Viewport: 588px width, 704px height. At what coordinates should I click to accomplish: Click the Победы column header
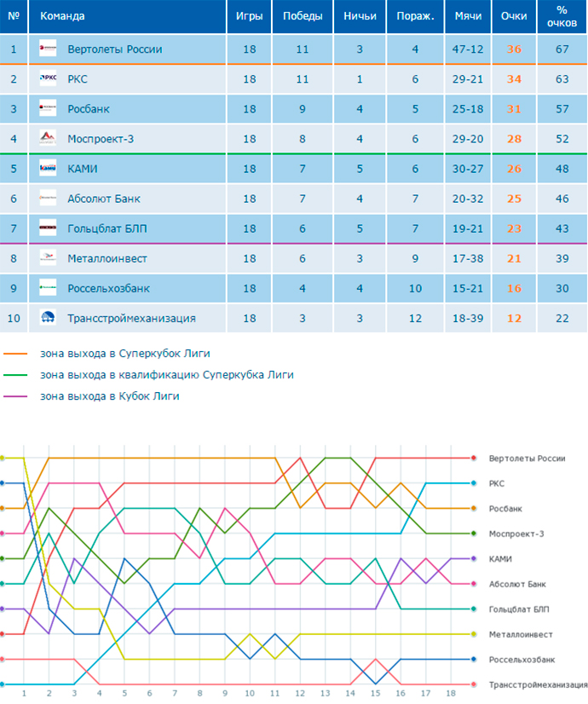coord(303,16)
